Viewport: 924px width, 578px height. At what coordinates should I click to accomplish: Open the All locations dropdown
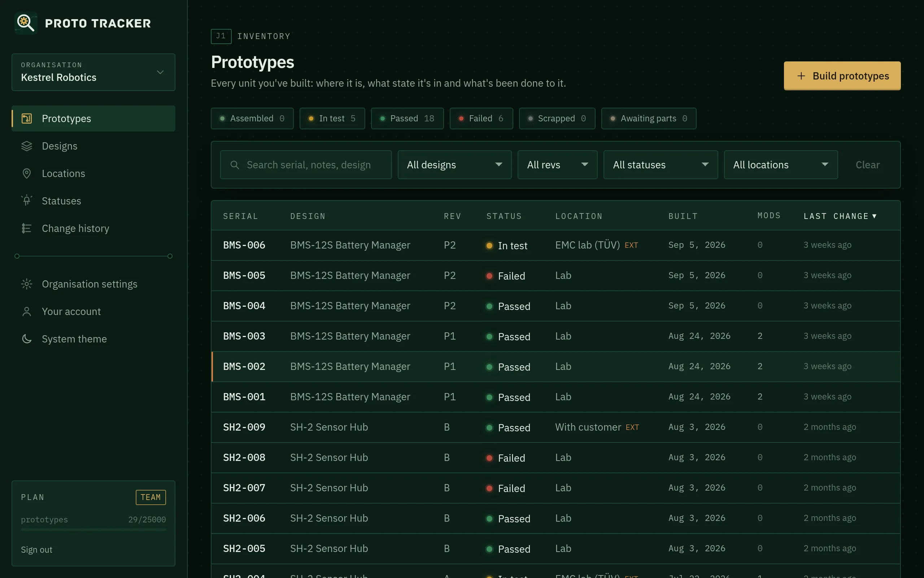(x=781, y=165)
